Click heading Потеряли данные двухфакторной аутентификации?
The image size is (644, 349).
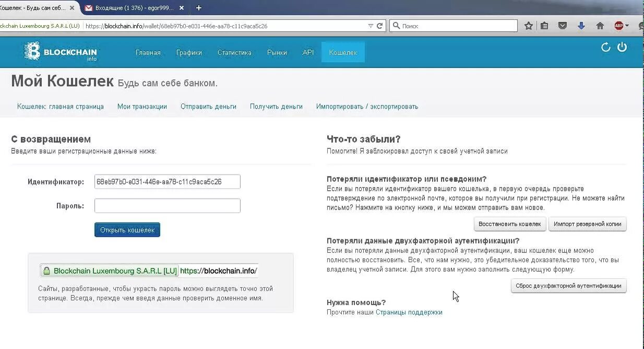[x=423, y=241]
